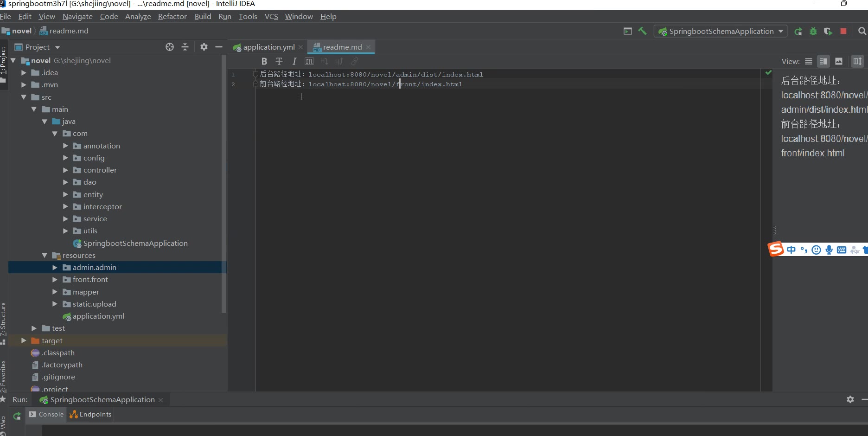Close the SpringbootSchemaApplication run tab
The height and width of the screenshot is (436, 868).
coord(161,400)
